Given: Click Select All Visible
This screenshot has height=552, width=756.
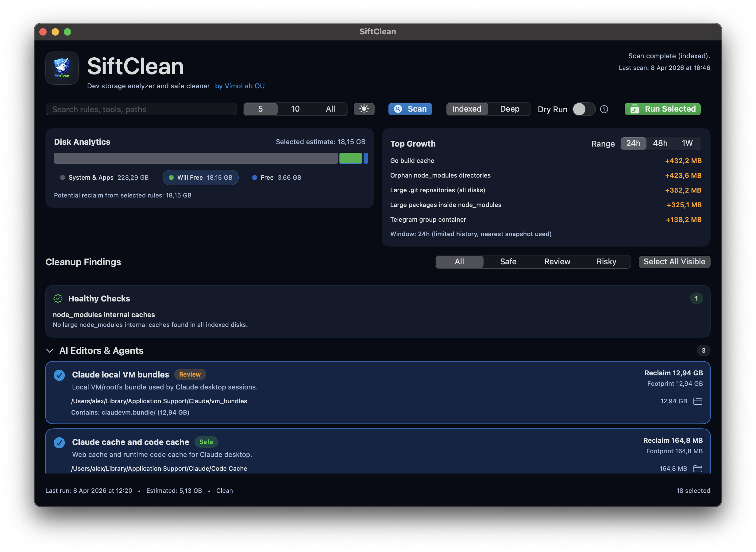Looking at the screenshot, I should click(674, 262).
